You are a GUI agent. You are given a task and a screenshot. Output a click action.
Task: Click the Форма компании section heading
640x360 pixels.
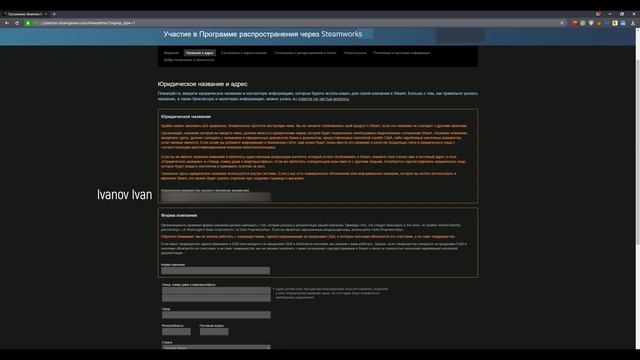[179, 216]
